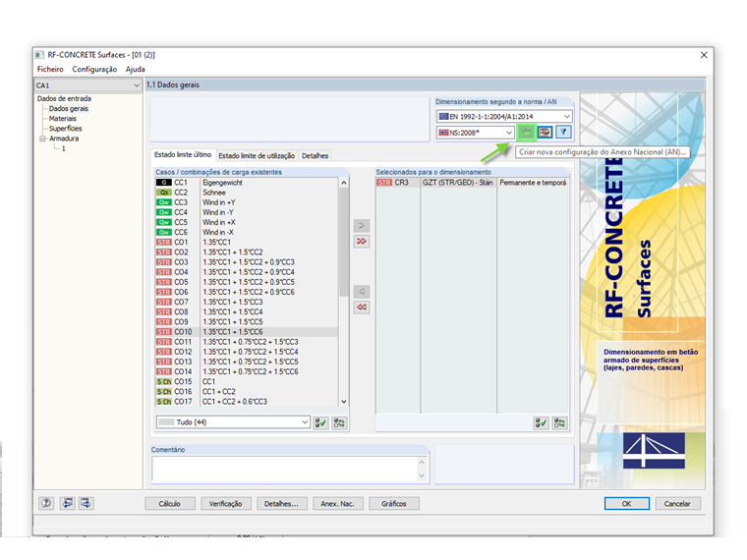Open the Configuração menu
This screenshot has height=560, width=747.
94,69
